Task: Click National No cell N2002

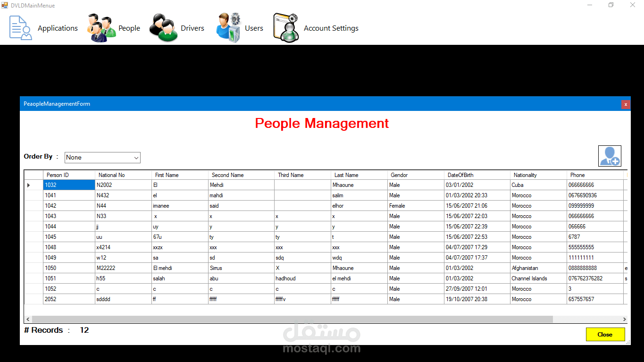Action: click(123, 185)
